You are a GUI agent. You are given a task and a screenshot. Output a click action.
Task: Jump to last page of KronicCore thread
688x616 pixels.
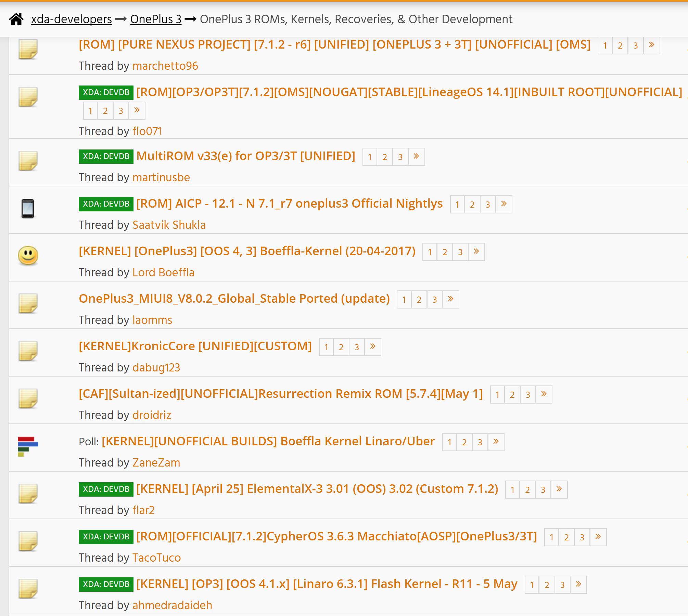pyautogui.click(x=373, y=347)
